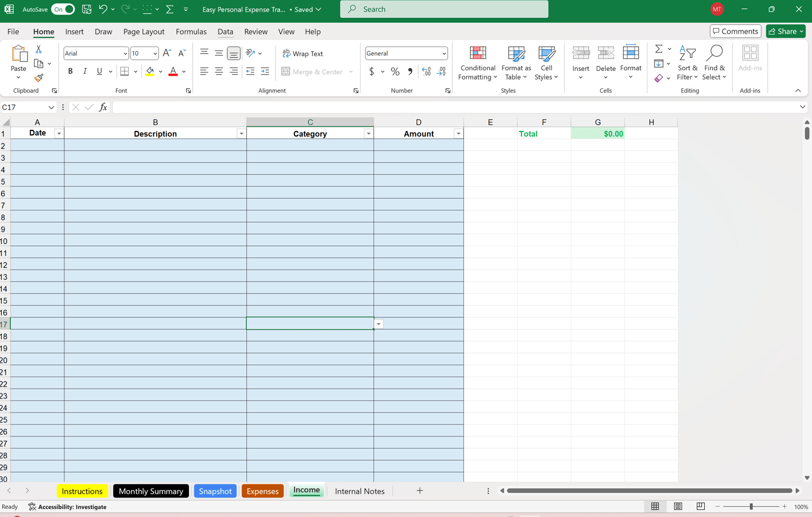
Task: Open the General number format dropdown
Action: tap(444, 54)
